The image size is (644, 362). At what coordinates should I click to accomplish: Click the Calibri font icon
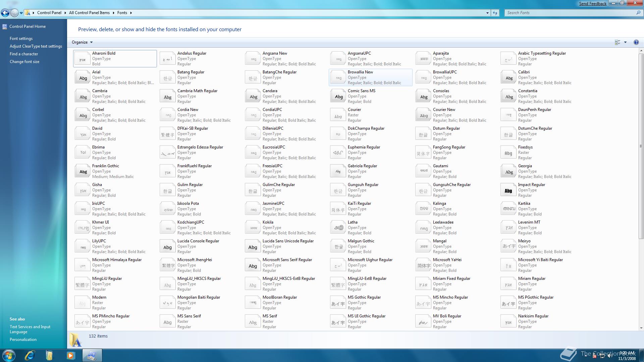pyautogui.click(x=508, y=77)
